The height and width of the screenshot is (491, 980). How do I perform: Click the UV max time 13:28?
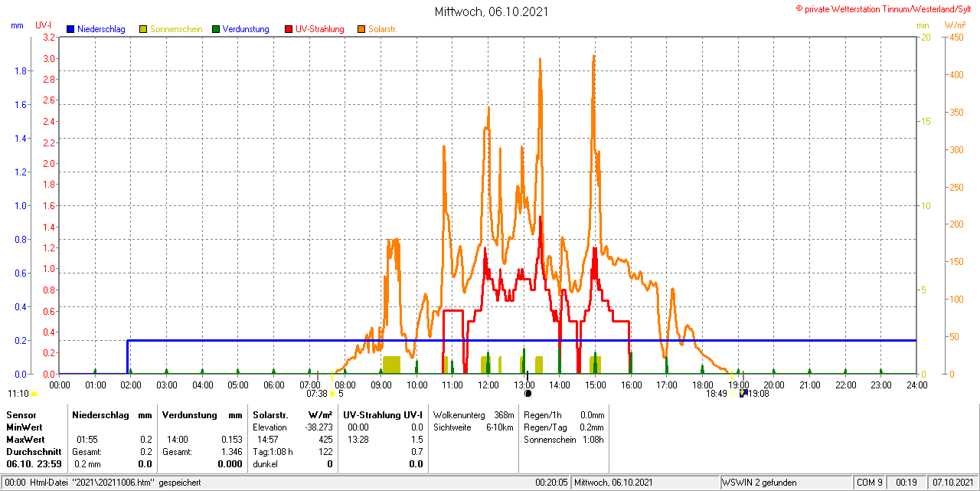pyautogui.click(x=358, y=440)
